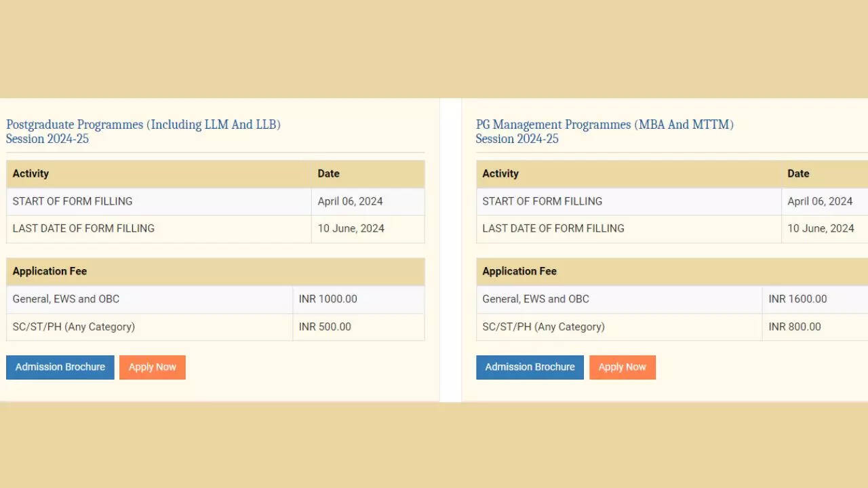Image resolution: width=868 pixels, height=488 pixels.
Task: Click the INR 1000.00 fee amount
Action: 328,299
